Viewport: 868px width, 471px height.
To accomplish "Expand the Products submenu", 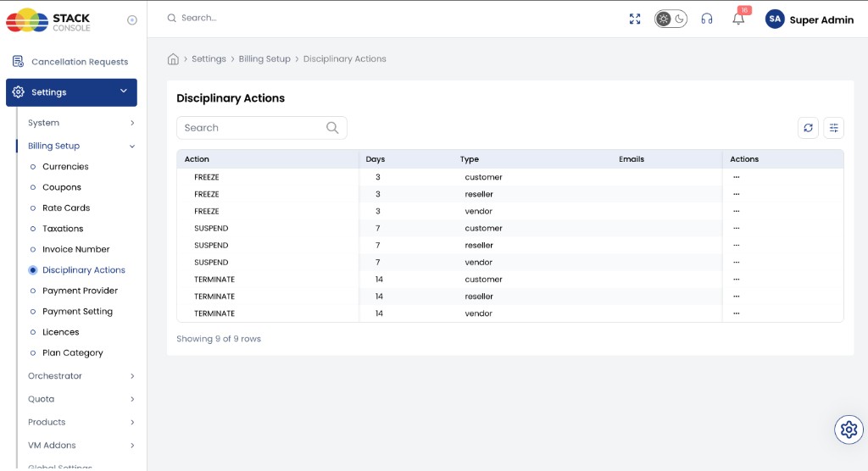I will tap(81, 423).
